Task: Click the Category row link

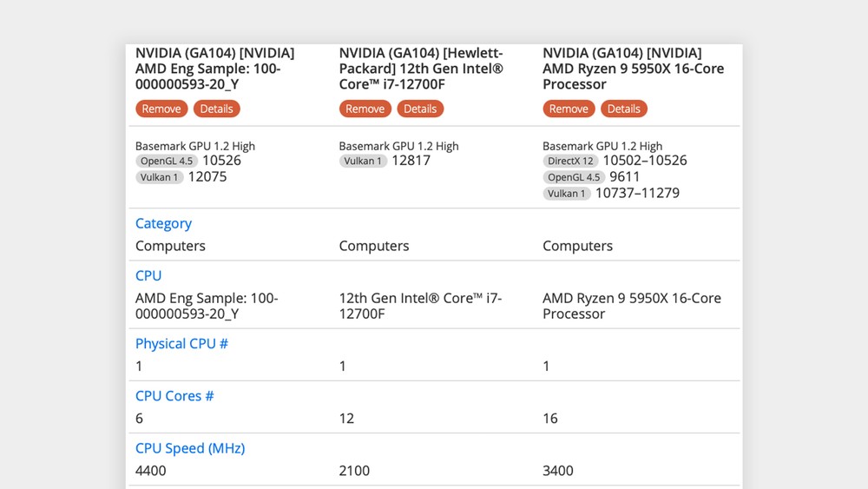Action: pos(163,223)
